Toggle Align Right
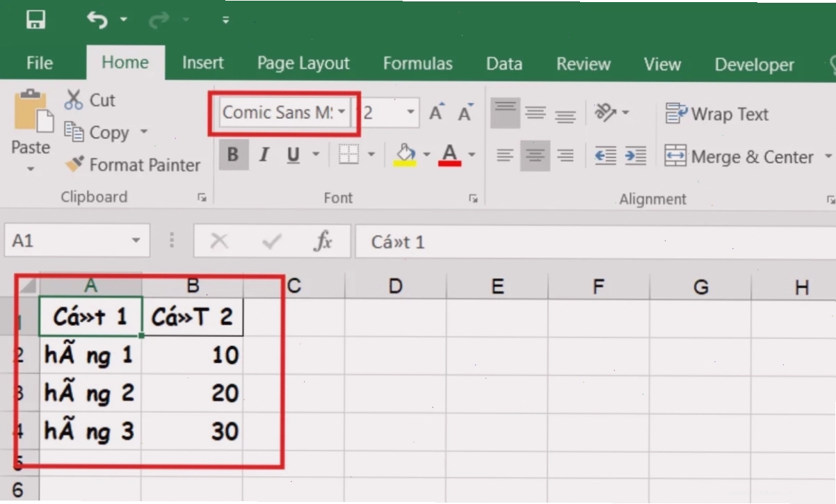The height and width of the screenshot is (504, 836). pyautogui.click(x=565, y=156)
